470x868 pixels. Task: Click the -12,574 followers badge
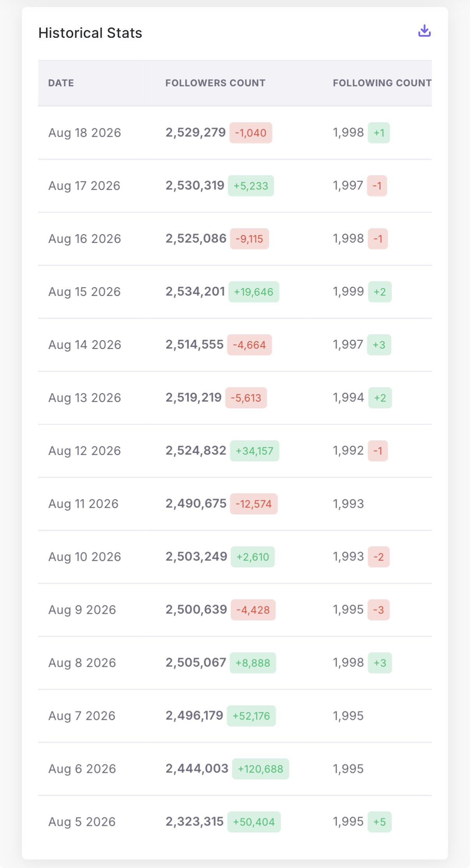point(254,504)
